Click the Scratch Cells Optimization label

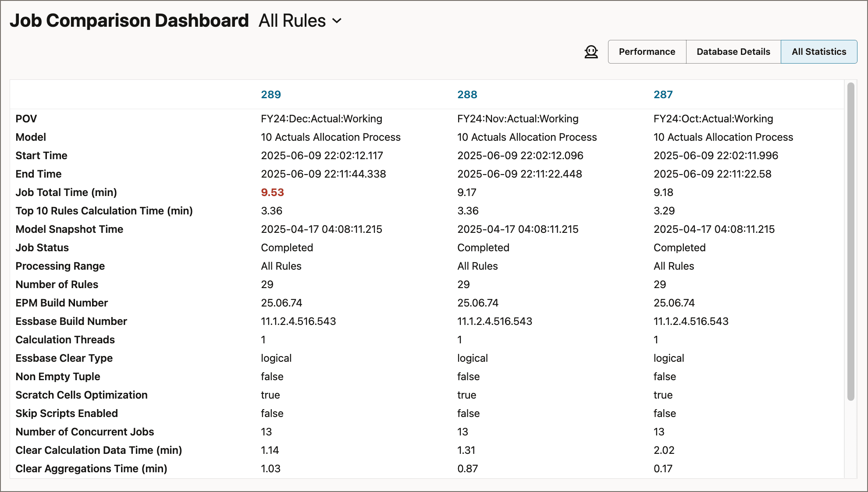click(82, 395)
